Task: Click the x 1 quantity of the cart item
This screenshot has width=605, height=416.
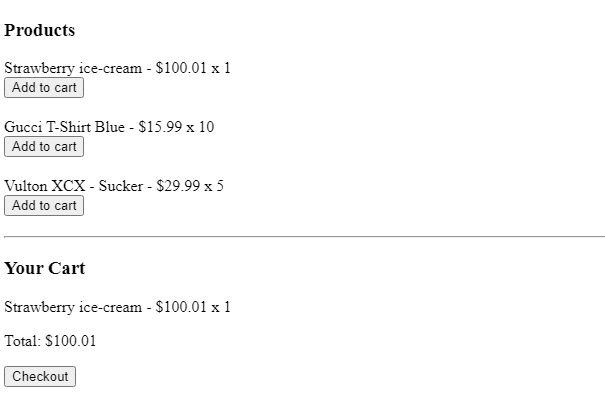Action: (221, 307)
